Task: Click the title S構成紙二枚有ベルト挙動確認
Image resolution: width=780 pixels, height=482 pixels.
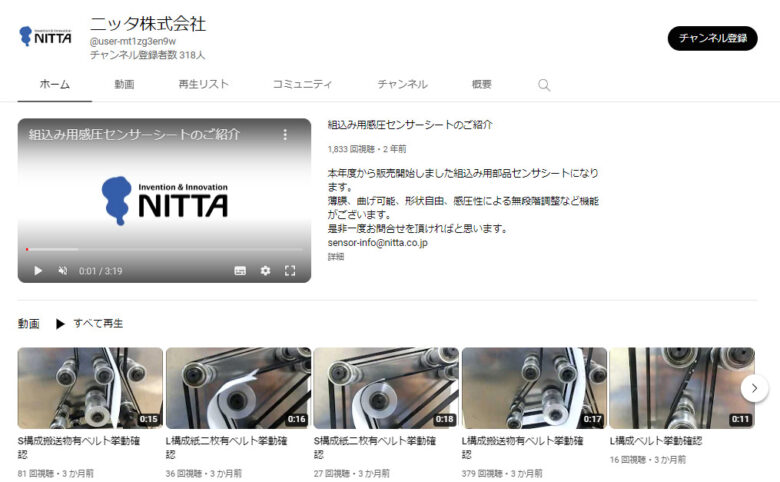Action: point(375,447)
